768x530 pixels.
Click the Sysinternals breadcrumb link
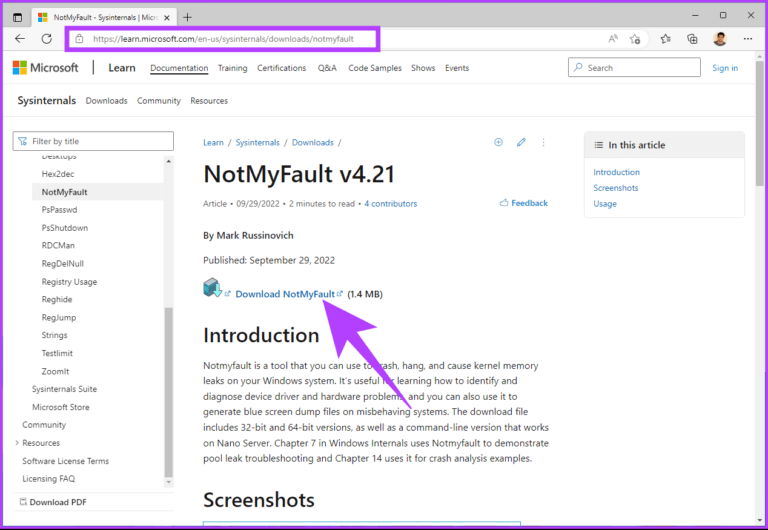coord(257,143)
